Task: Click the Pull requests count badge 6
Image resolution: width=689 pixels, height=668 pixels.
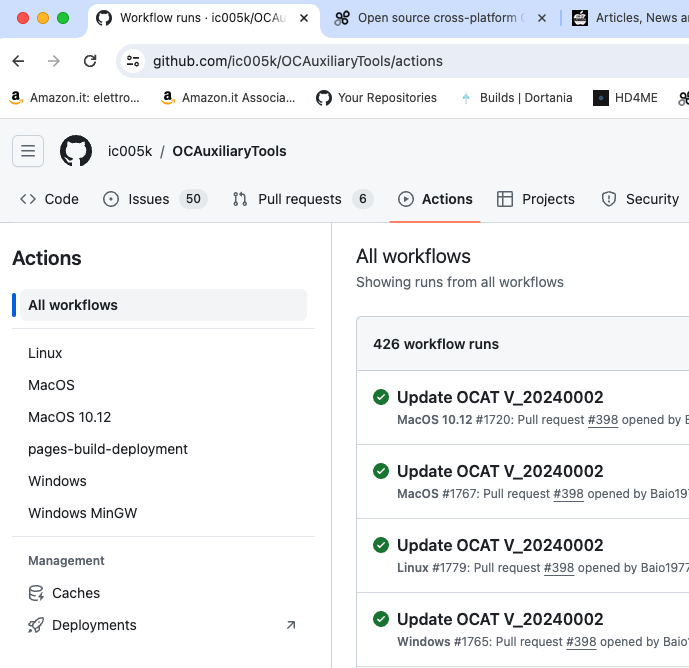Action: (363, 199)
